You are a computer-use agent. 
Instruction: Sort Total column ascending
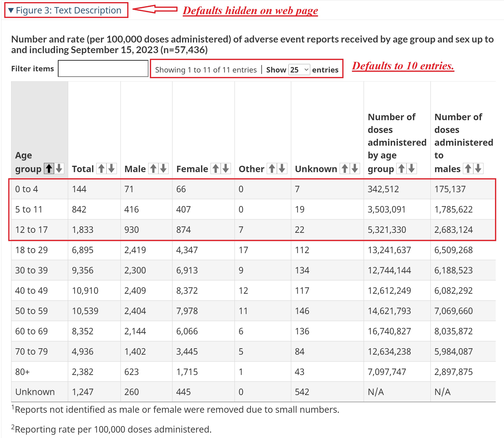pyautogui.click(x=101, y=168)
